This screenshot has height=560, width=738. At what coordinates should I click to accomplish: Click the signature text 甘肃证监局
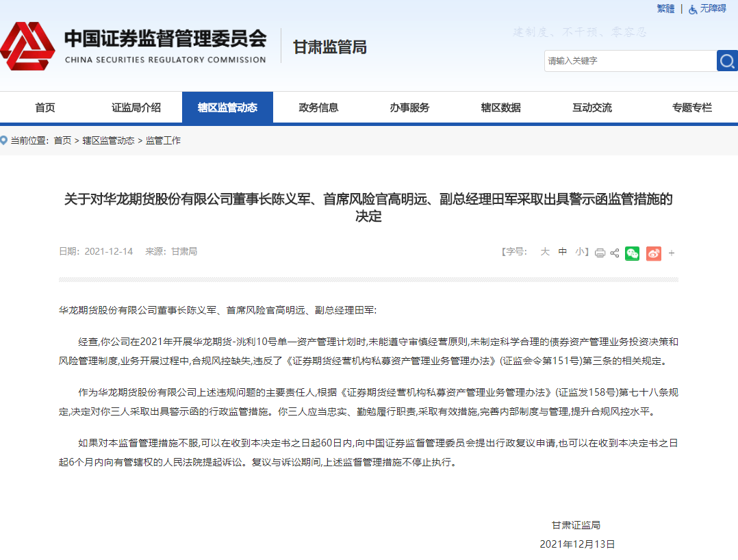[576, 525]
